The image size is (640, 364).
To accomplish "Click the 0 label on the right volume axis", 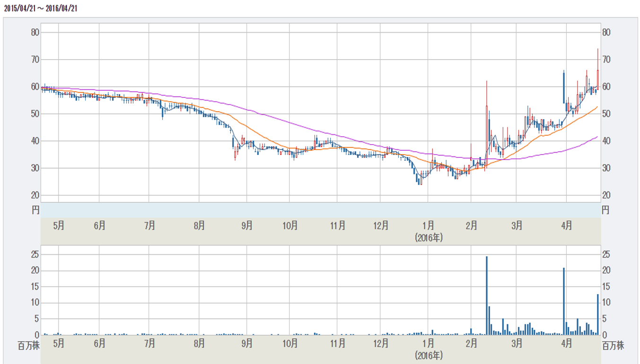I will coord(604,335).
